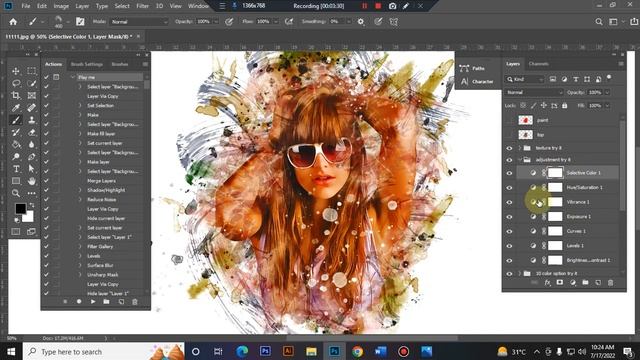The width and height of the screenshot is (640, 360).
Task: Select the Crop tool
Action: coord(16,96)
